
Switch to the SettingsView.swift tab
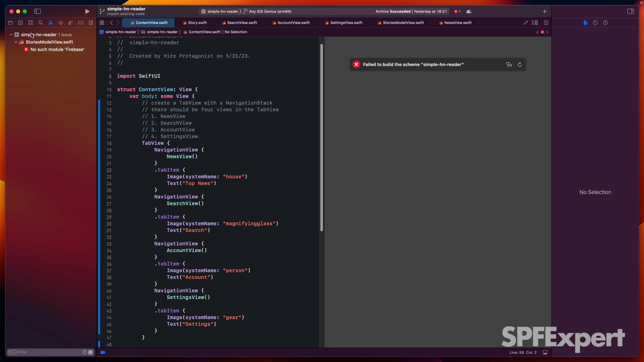[x=343, y=23]
